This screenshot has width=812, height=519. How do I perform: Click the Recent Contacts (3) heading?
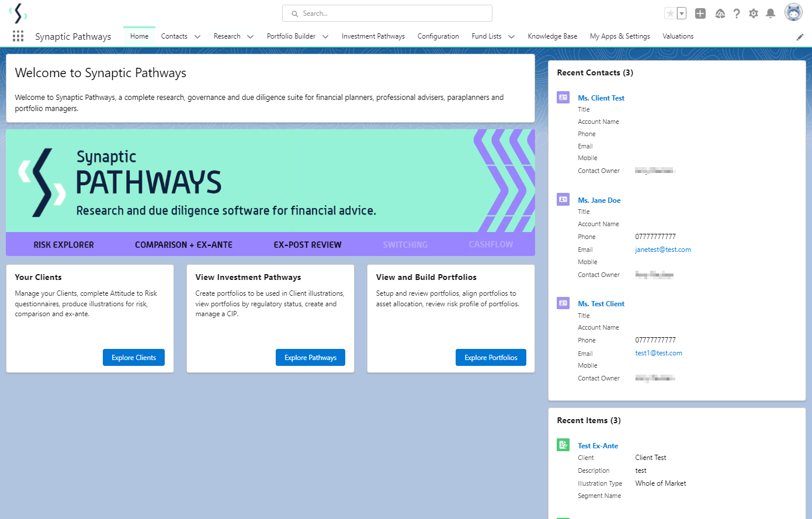[595, 72]
